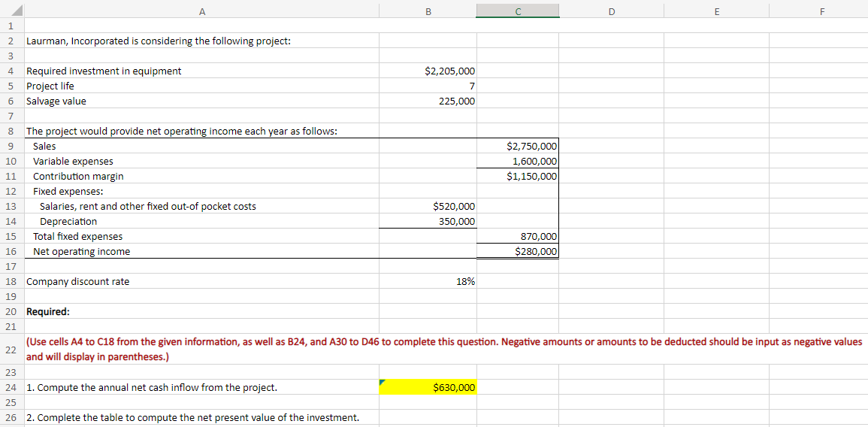
Task: Click total fixed expenses value 870,000
Action: coord(518,237)
